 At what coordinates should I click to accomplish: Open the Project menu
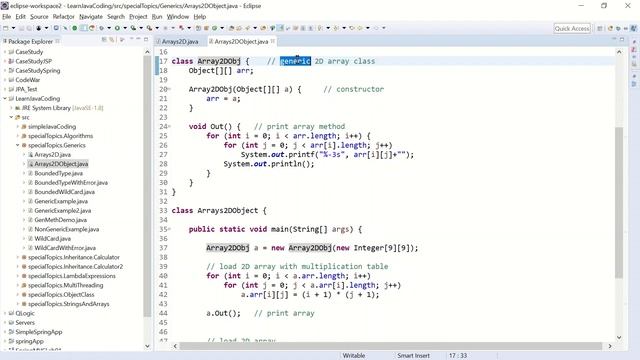(138, 17)
